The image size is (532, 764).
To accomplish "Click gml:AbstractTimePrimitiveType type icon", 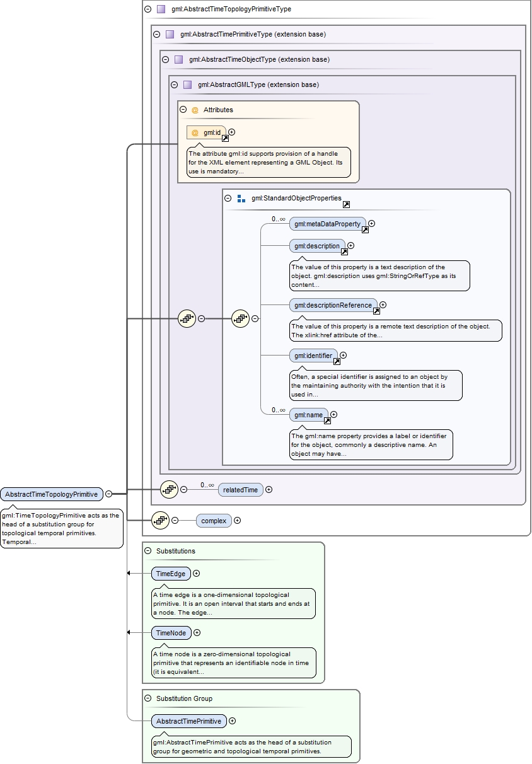I will click(x=170, y=35).
